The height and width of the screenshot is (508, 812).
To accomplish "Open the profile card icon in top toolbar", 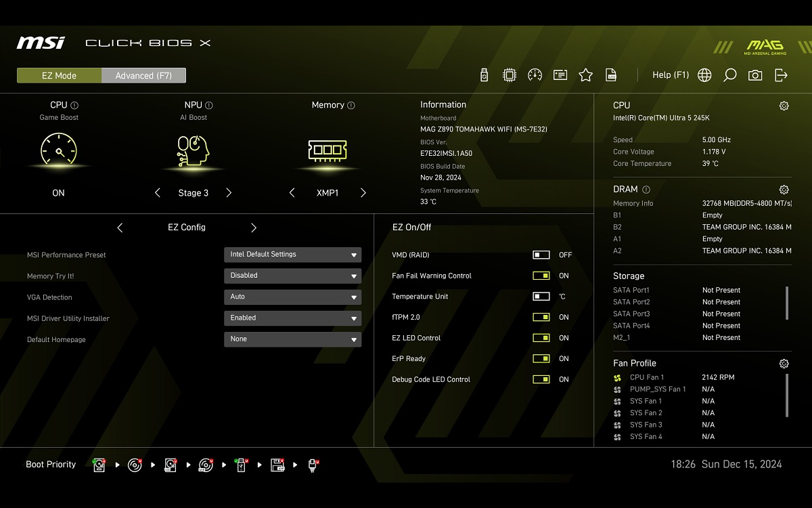I will pos(560,75).
